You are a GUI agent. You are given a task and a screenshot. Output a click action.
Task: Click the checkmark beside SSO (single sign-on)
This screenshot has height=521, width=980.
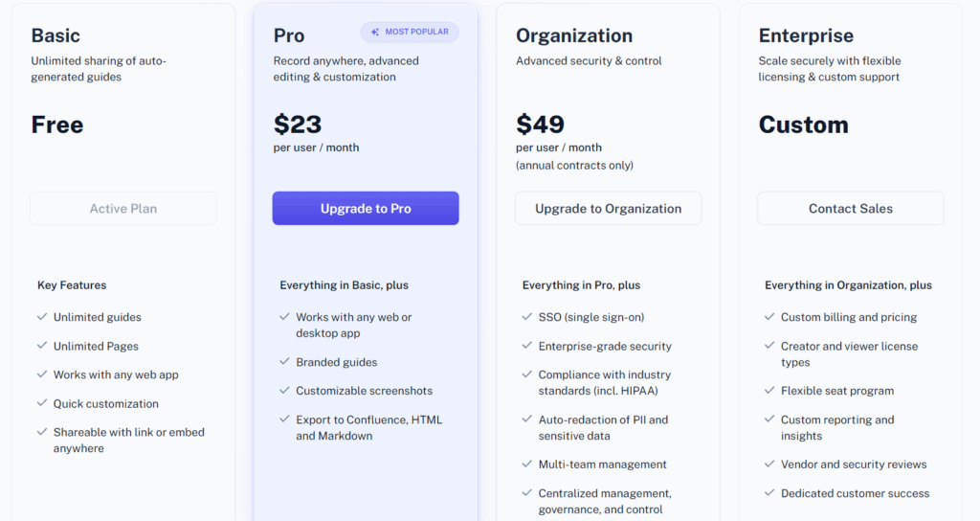(x=527, y=317)
